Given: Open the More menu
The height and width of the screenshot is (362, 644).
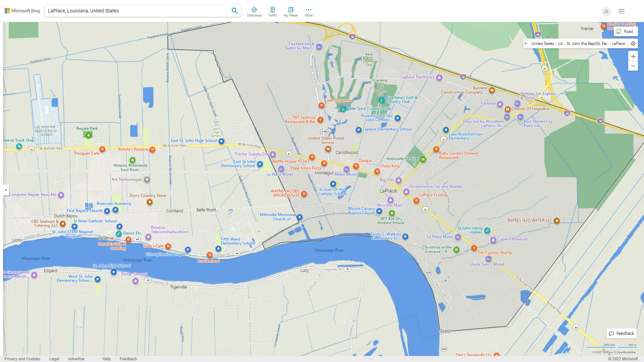Looking at the screenshot, I should [309, 11].
